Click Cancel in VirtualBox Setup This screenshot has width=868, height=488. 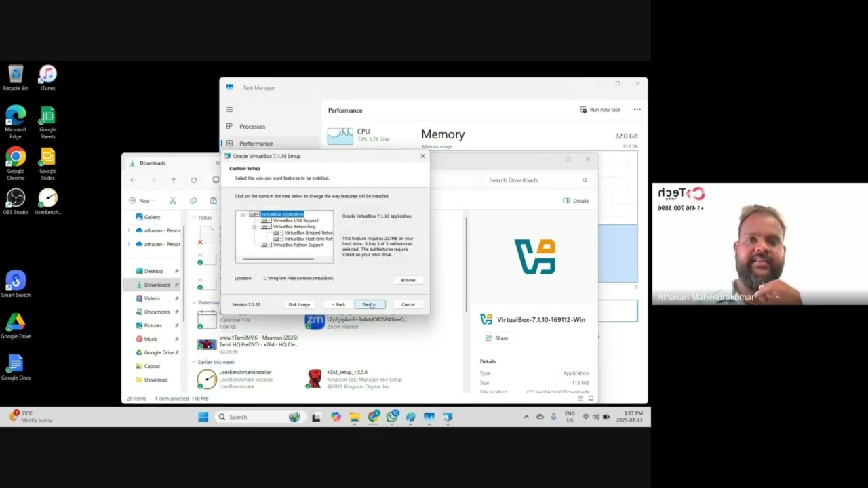tap(408, 304)
